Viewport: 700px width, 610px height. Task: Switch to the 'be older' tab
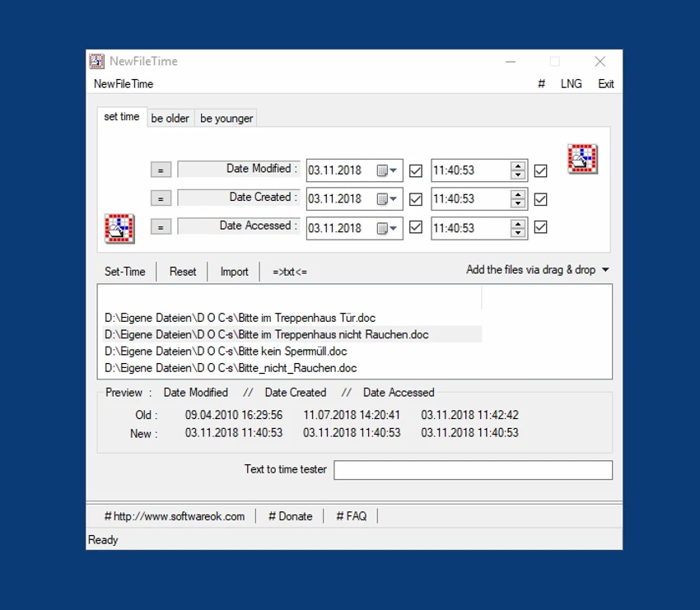(170, 119)
